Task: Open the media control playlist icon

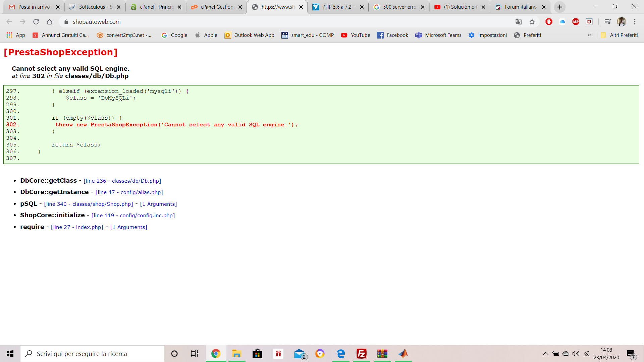Action: tap(607, 22)
